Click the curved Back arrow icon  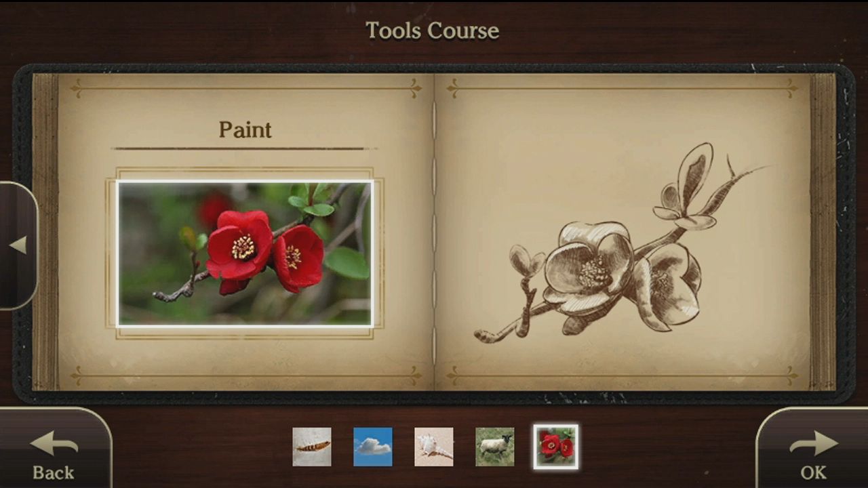coord(54,444)
